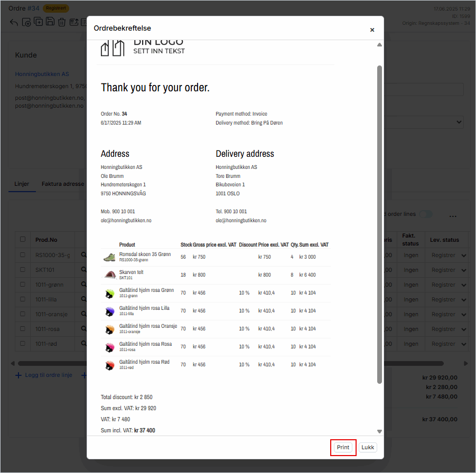Screen dimensions: 476x473
Task: Click the duplicate order icon
Action: point(38,22)
